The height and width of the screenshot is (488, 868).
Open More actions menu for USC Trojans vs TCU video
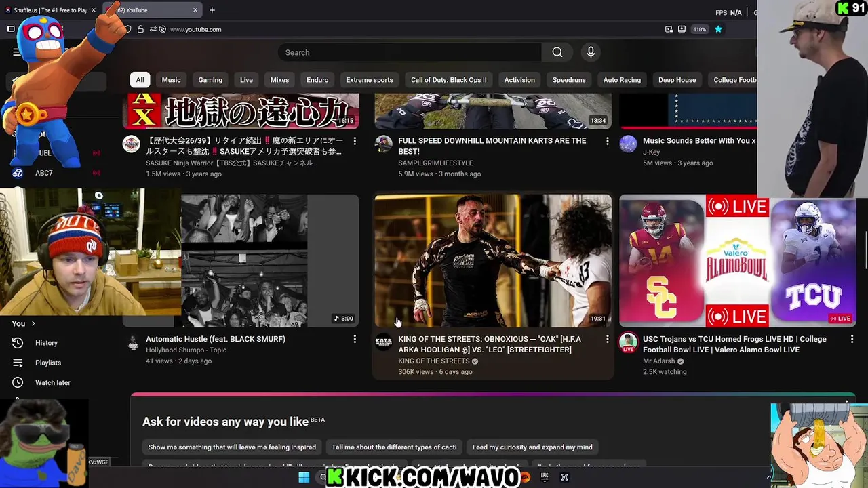coord(852,339)
